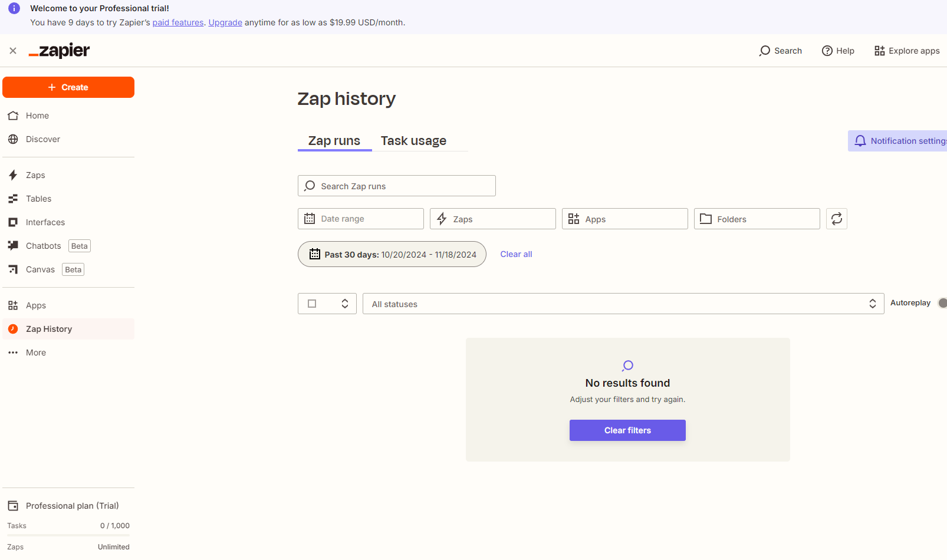Image resolution: width=947 pixels, height=560 pixels.
Task: Open the Apps filter dropdown
Action: (625, 219)
